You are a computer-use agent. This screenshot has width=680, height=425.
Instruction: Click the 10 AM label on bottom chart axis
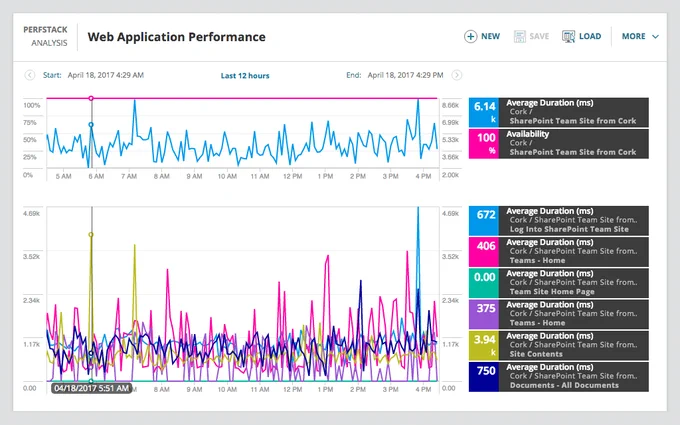point(227,389)
